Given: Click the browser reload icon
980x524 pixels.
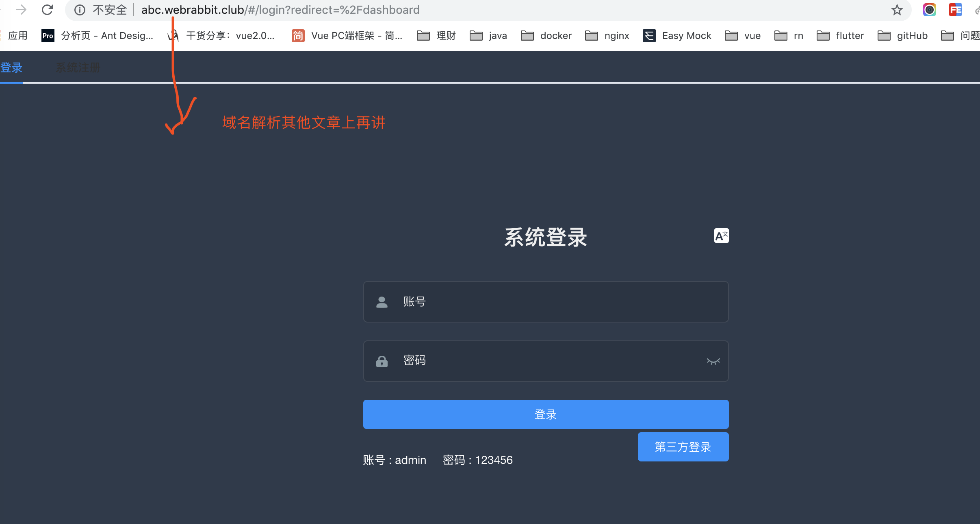Looking at the screenshot, I should [48, 10].
